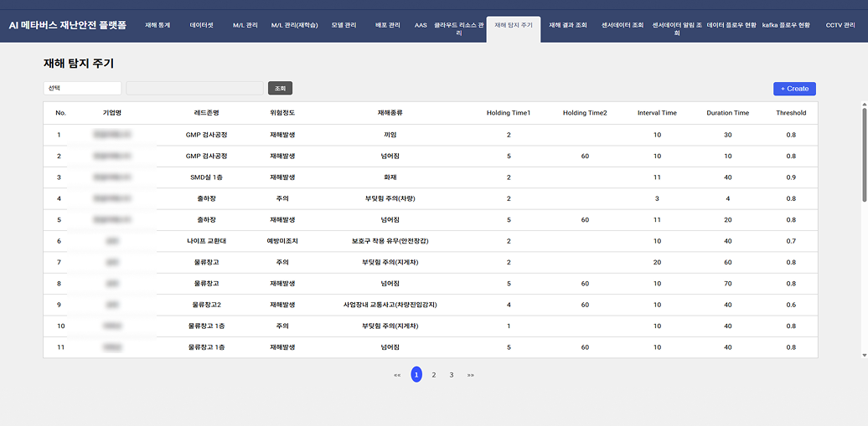Go to page 2
Viewport: 868px width, 426px height.
(434, 375)
